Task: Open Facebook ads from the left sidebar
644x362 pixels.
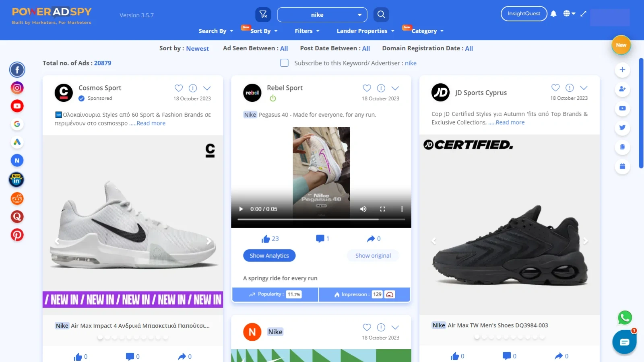Action: pyautogui.click(x=17, y=69)
